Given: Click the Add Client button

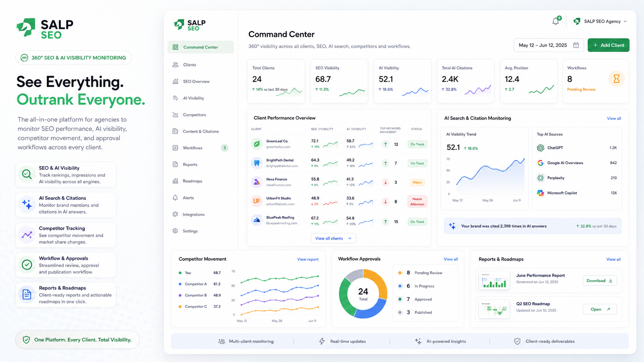Looking at the screenshot, I should [609, 45].
